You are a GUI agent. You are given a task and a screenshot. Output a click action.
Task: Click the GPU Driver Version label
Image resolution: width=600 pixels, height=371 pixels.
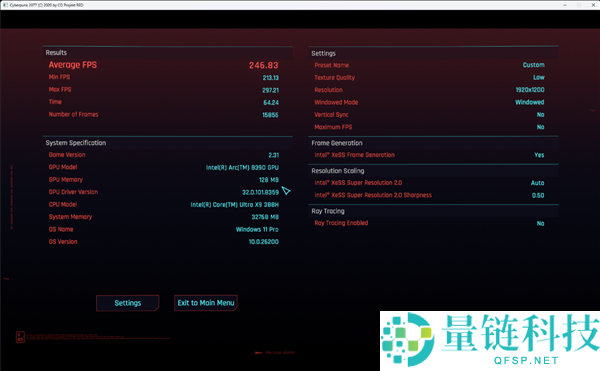click(73, 192)
